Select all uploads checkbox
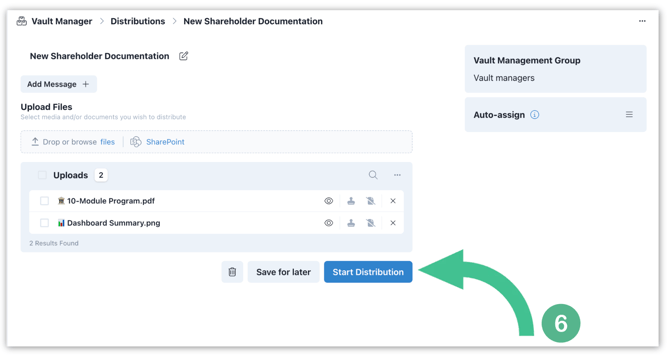The height and width of the screenshot is (362, 670). tap(42, 175)
